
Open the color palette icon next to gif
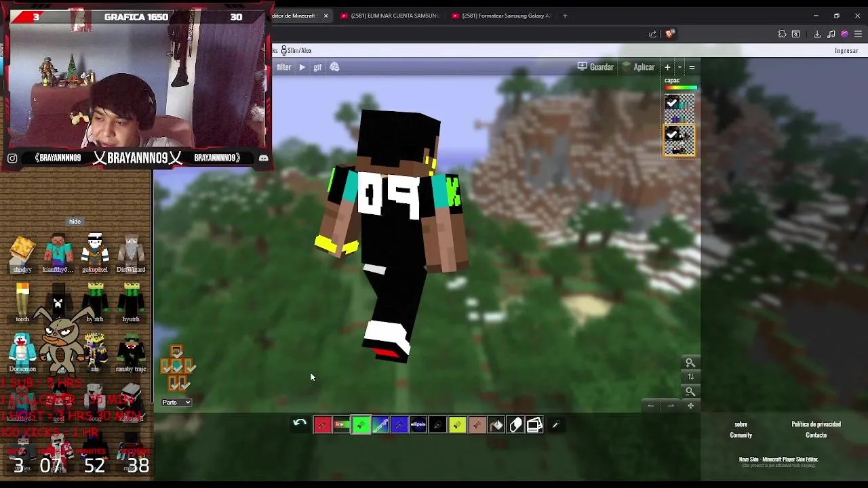tap(335, 67)
